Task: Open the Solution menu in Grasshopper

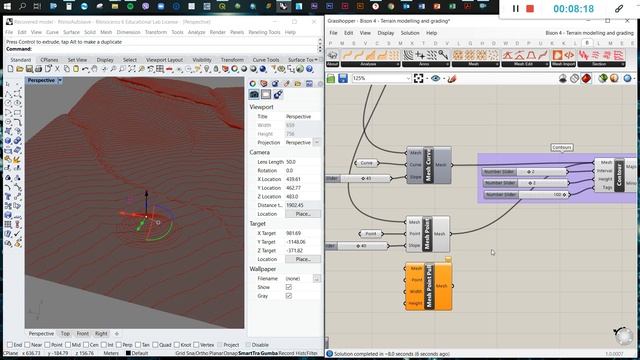Action: (x=410, y=33)
